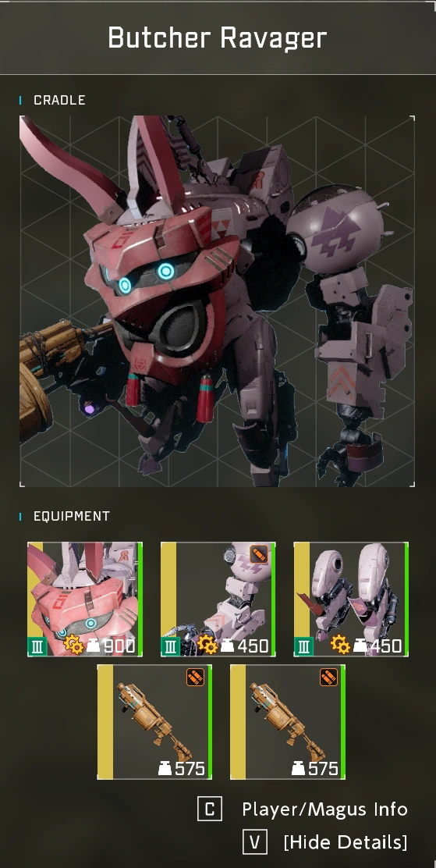The height and width of the screenshot is (868, 436).
Task: Click ammo badge on the second gun slot
Action: point(328,677)
